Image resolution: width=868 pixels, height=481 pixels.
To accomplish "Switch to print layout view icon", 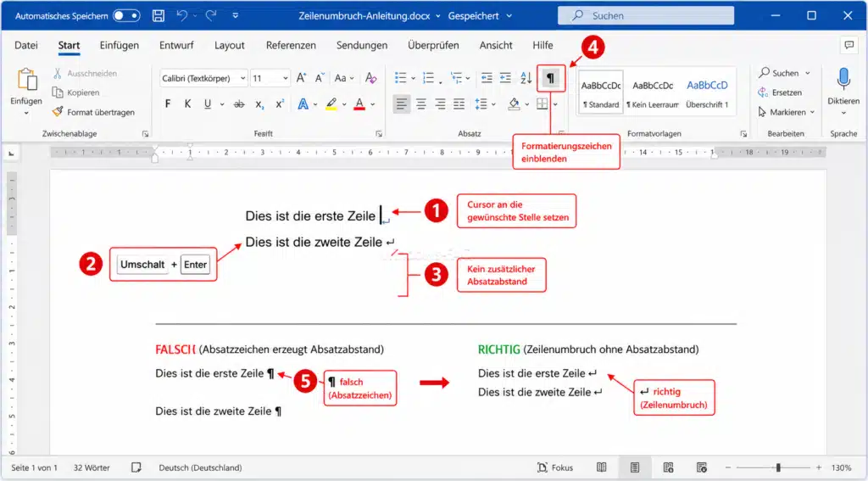I will 634,467.
